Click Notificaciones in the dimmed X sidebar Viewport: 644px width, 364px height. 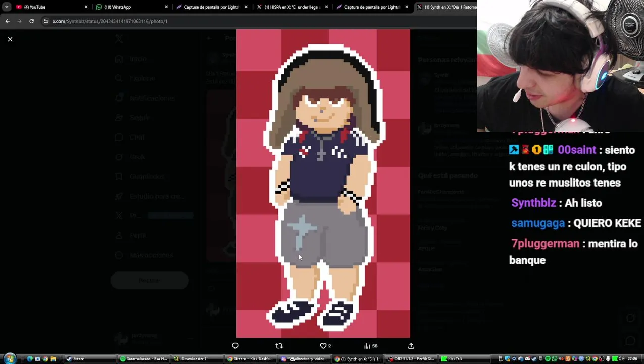tap(145, 98)
